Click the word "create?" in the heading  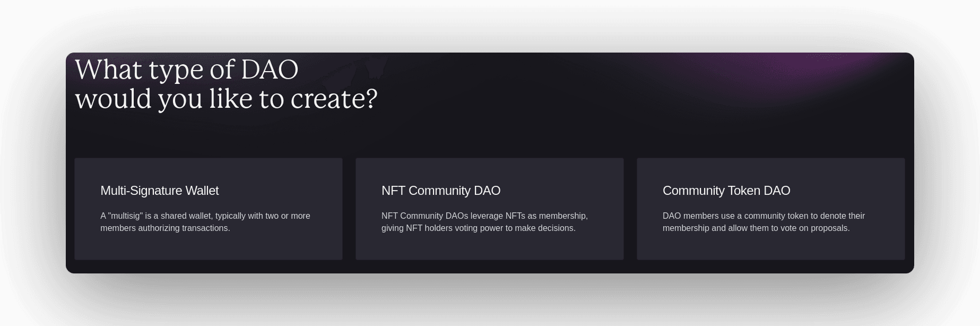click(334, 99)
